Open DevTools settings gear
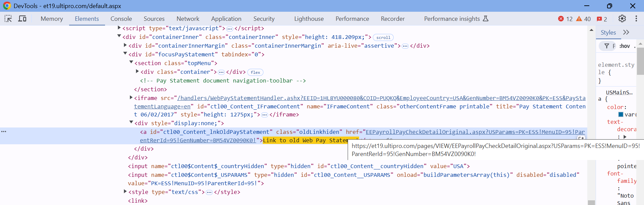Image resolution: width=644 pixels, height=205 pixels. (x=622, y=19)
